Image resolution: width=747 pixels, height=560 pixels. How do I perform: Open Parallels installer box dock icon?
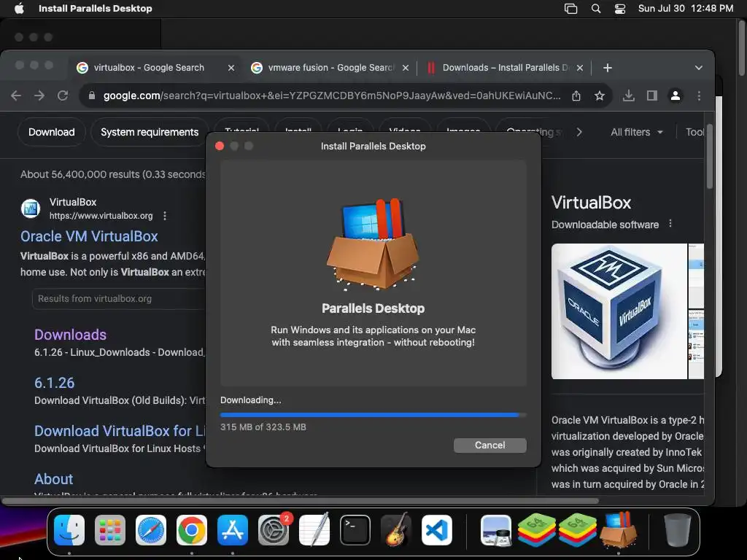[x=619, y=530]
